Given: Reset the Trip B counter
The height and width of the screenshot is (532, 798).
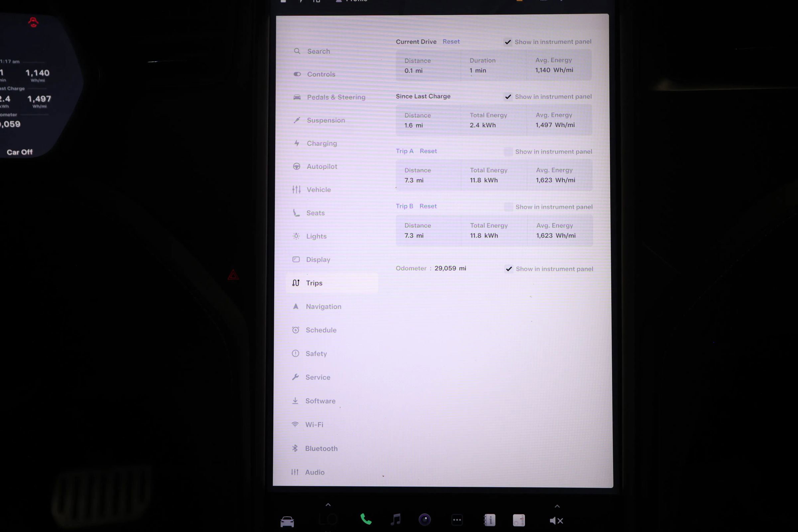Looking at the screenshot, I should (428, 206).
